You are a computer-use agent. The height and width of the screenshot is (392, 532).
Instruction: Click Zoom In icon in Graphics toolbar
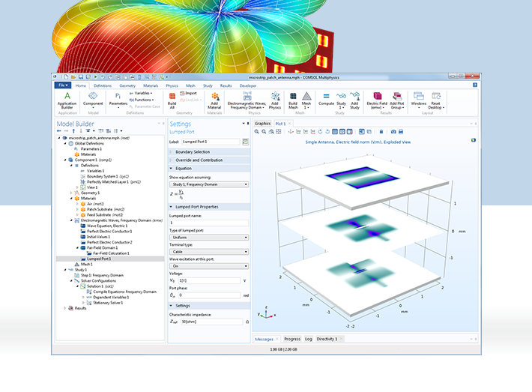(257, 132)
